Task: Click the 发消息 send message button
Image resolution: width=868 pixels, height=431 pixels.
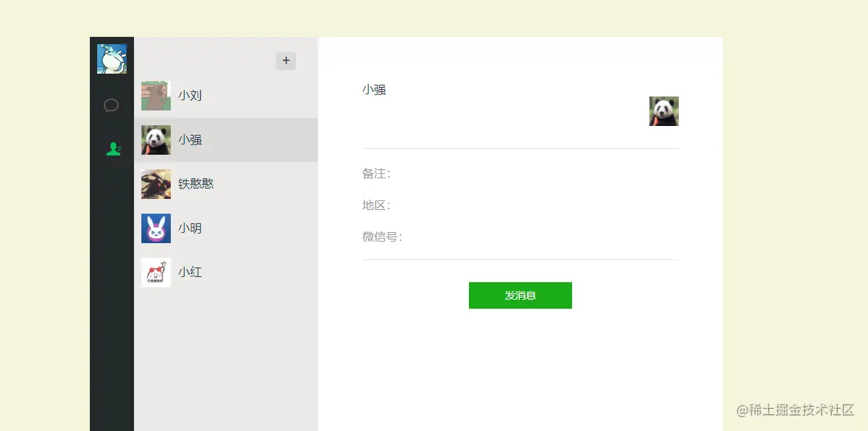Action: (521, 295)
